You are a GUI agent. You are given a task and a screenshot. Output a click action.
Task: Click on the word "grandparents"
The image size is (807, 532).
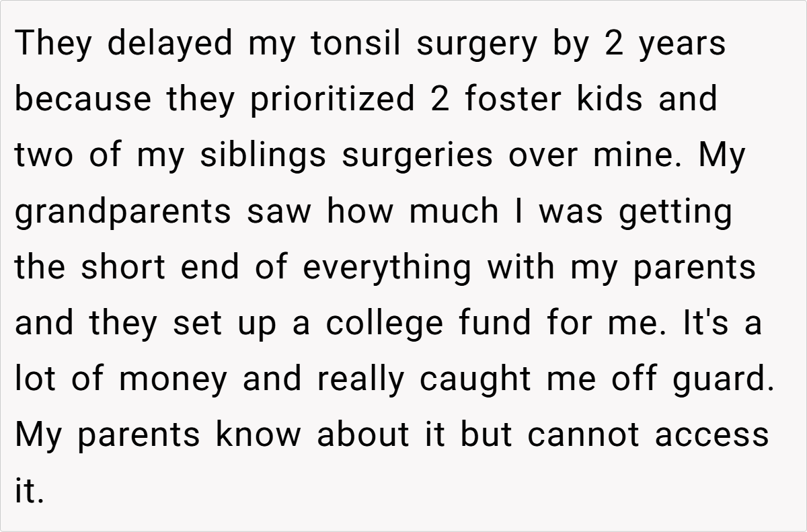click(x=123, y=212)
